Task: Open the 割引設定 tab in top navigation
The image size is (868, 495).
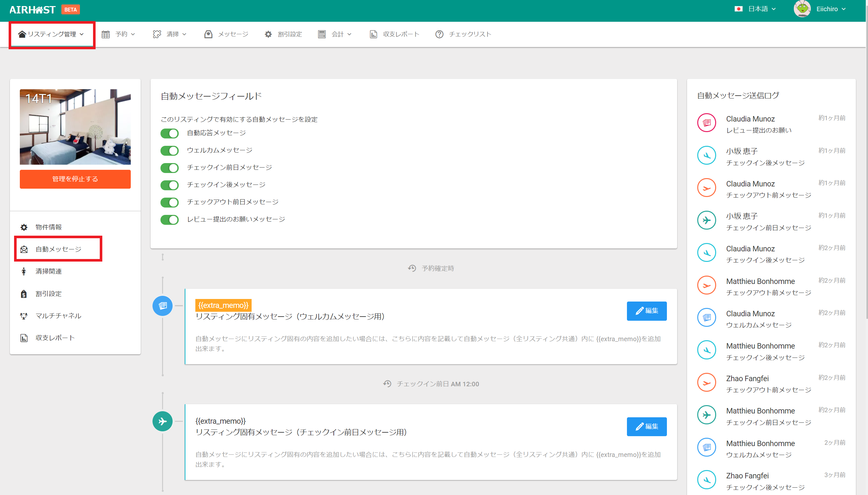Action: pos(290,34)
